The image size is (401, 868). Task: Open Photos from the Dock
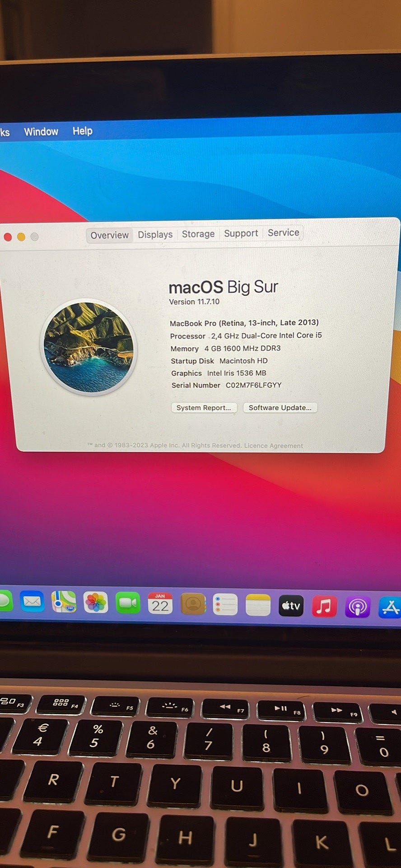tap(96, 603)
